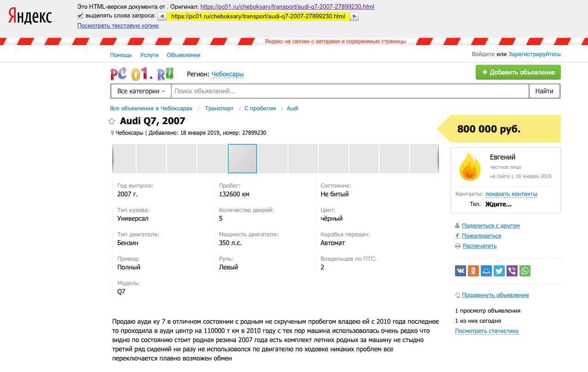
Task: Share listing via Moi Mir icon
Action: click(x=486, y=271)
